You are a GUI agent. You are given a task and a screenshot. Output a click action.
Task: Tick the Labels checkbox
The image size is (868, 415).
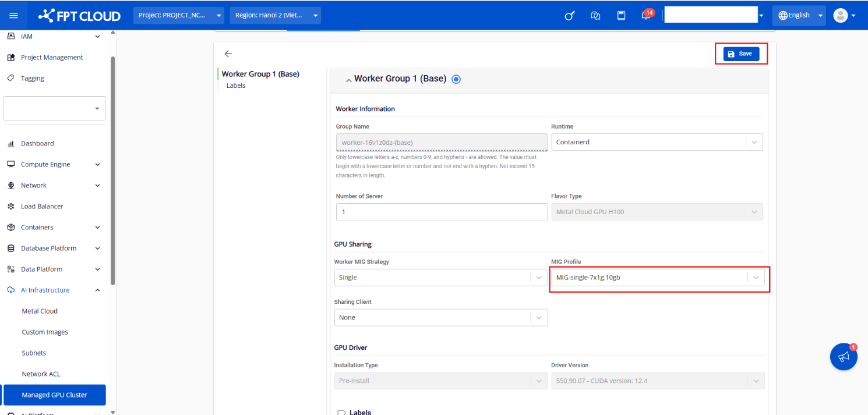[x=341, y=412]
